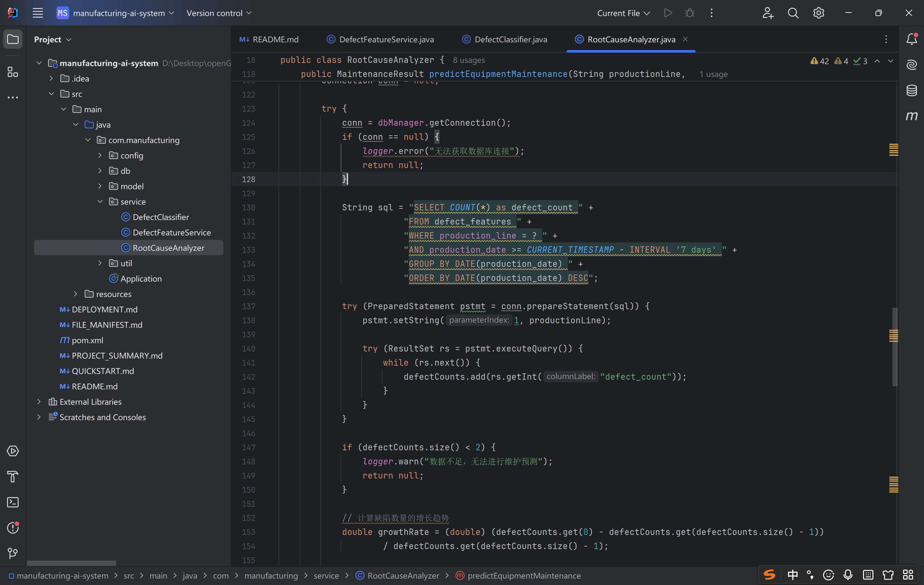Toggle the Project tool window folder icon
Image resolution: width=924 pixels, height=585 pixels.
(13, 39)
